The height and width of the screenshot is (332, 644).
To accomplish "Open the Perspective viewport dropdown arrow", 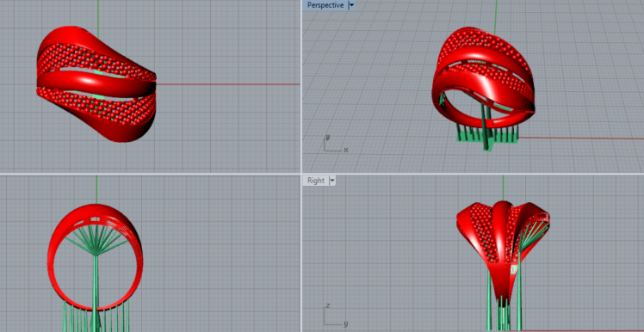I will coord(350,5).
